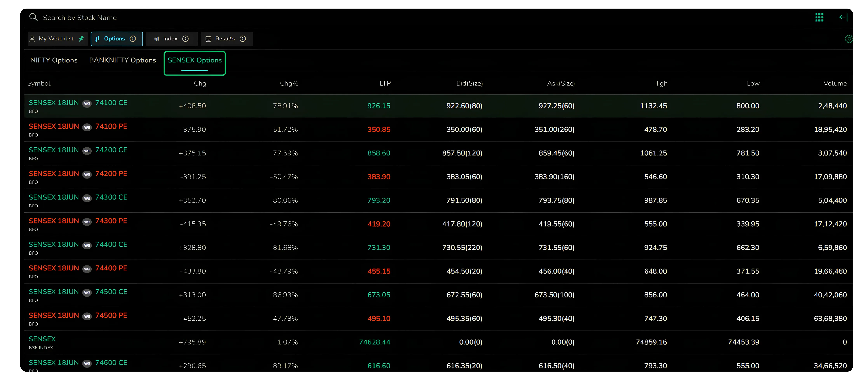Click LTP value 350.85

379,130
